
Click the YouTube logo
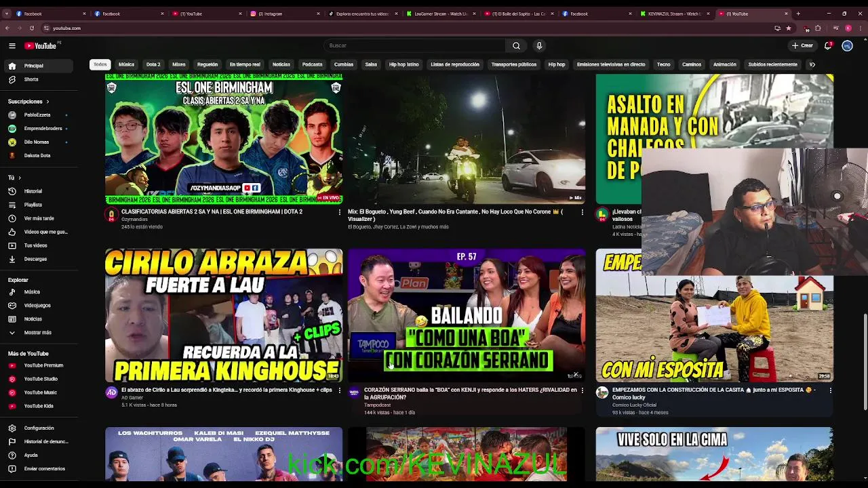(x=41, y=45)
